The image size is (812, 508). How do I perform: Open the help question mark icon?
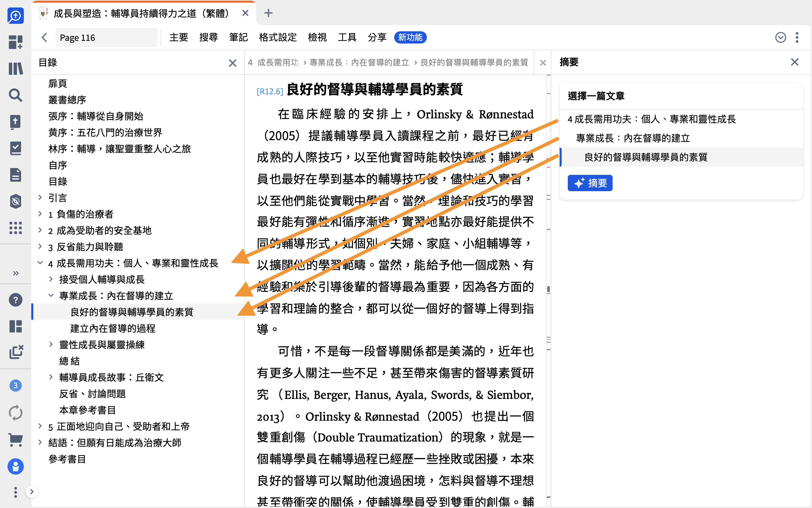(15, 300)
